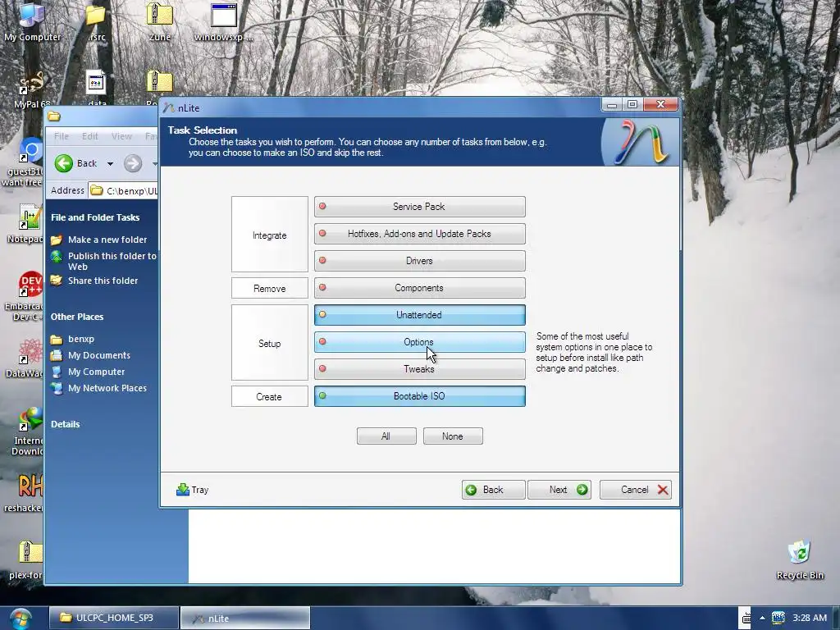Click the Explorer Back arrow icon
The image size is (840, 630).
click(x=64, y=163)
